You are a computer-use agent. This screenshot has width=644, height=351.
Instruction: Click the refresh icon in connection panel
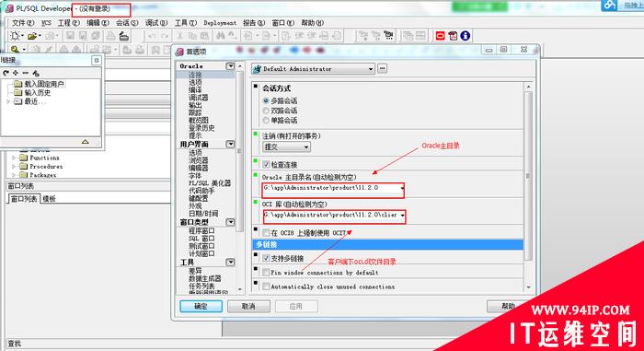pyautogui.click(x=6, y=73)
